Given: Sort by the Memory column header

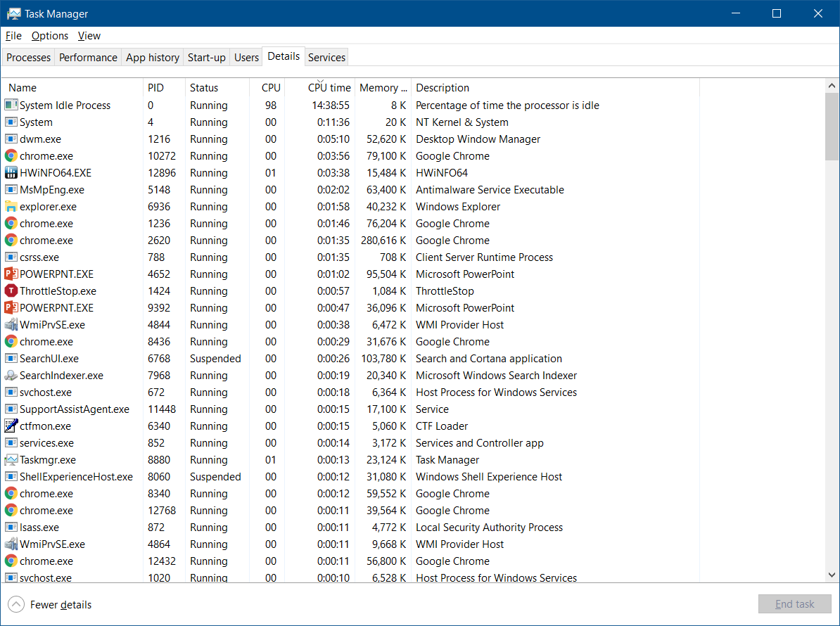Looking at the screenshot, I should [x=383, y=88].
